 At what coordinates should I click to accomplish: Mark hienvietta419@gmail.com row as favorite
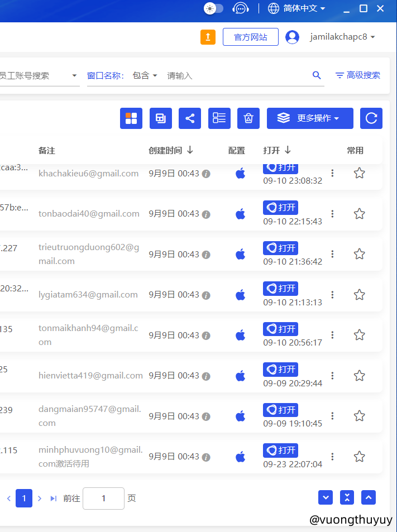pyautogui.click(x=360, y=376)
